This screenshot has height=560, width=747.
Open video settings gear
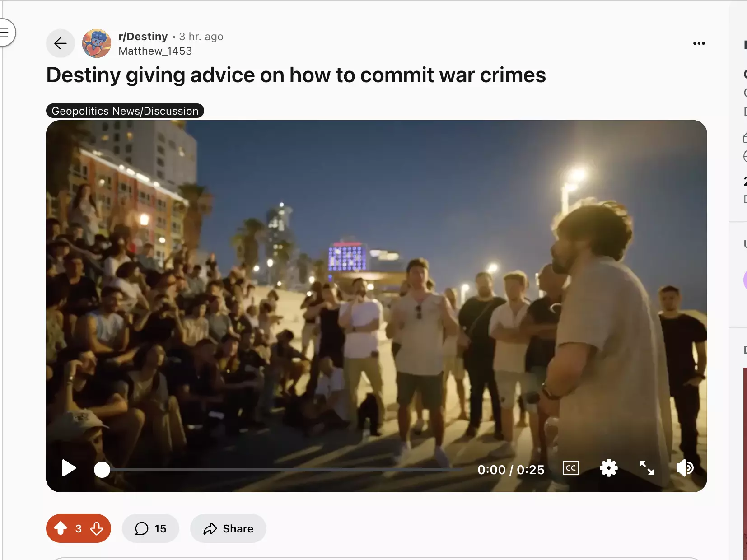[x=608, y=468]
